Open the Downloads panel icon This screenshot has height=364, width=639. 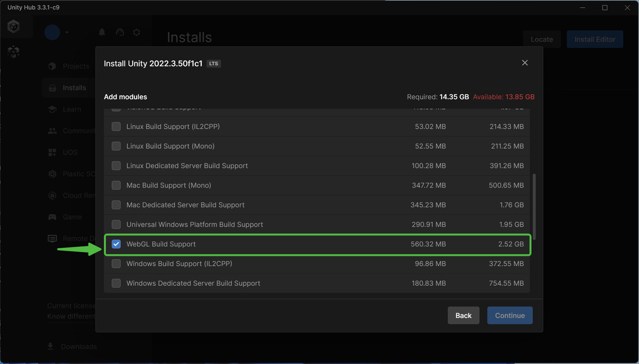(52, 346)
